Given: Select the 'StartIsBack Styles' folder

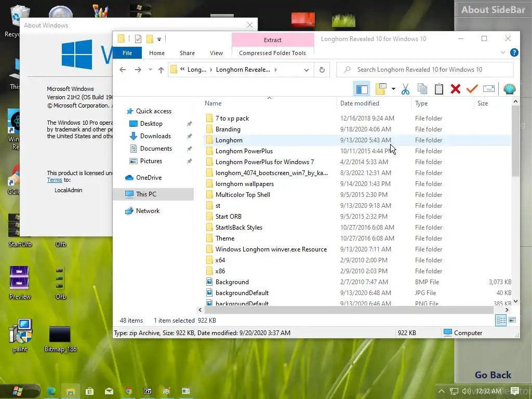Looking at the screenshot, I should [238, 228].
